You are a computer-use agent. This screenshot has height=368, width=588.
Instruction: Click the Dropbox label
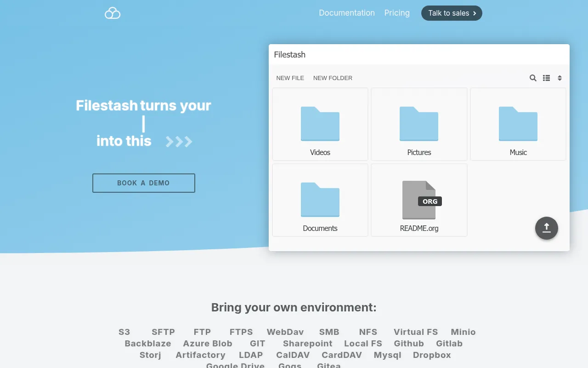click(x=432, y=355)
